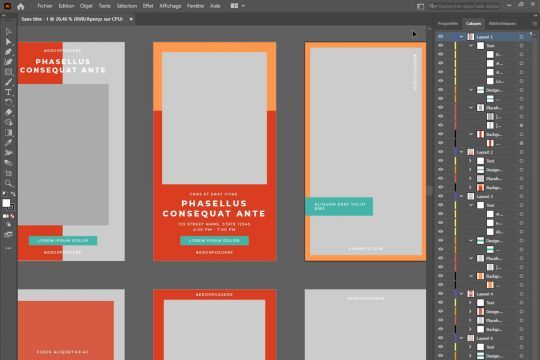The image size is (540, 360).
Task: Open the Layers panel options menu
Action: click(x=534, y=24)
